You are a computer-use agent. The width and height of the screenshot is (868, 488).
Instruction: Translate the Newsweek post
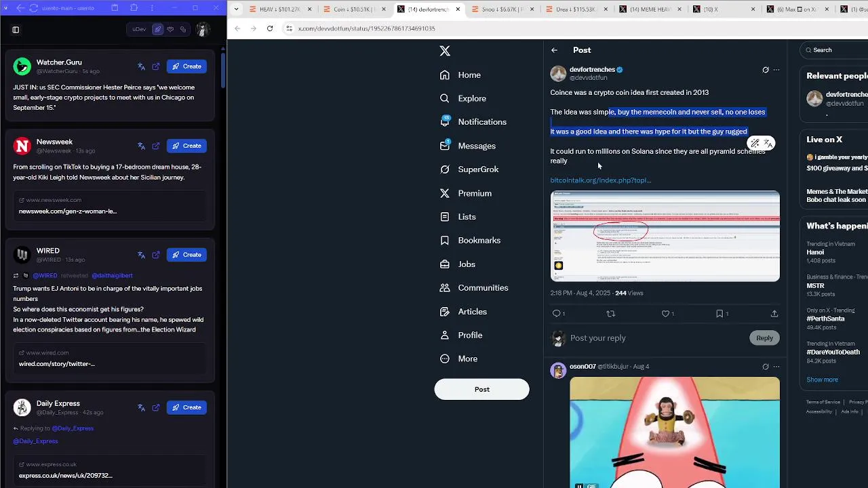(141, 146)
